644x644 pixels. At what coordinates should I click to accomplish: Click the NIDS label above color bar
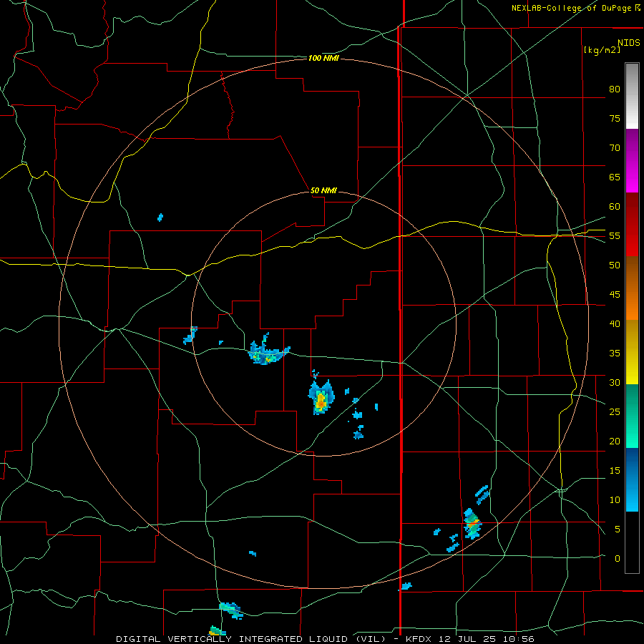tap(628, 43)
